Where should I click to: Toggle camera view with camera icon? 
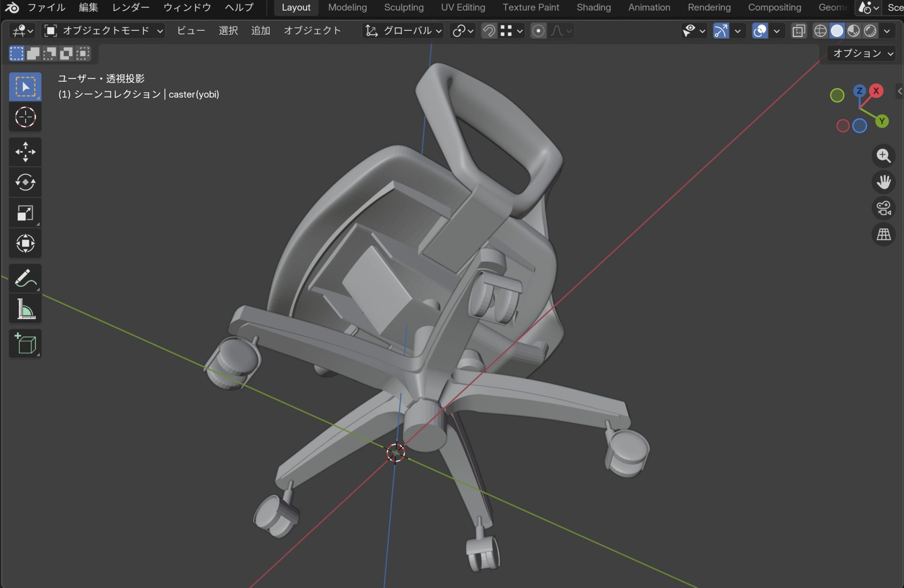[883, 208]
